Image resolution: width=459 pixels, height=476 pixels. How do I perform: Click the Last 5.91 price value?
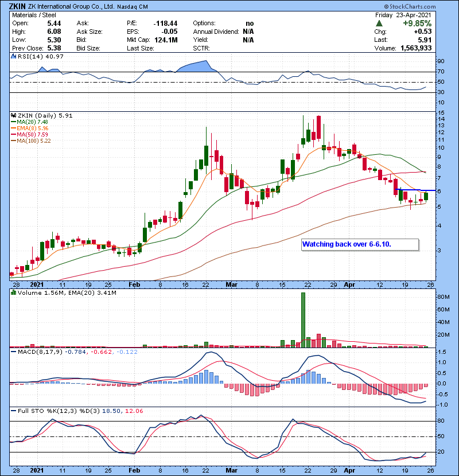[x=425, y=40]
